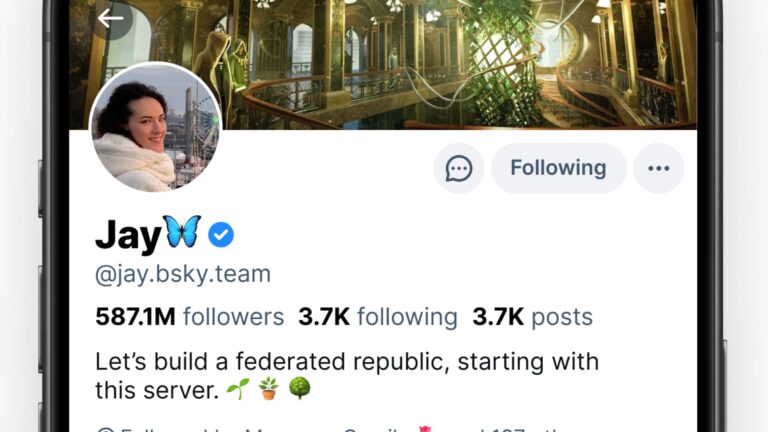The height and width of the screenshot is (432, 768).
Task: Open the three-dot more options menu
Action: [658, 168]
